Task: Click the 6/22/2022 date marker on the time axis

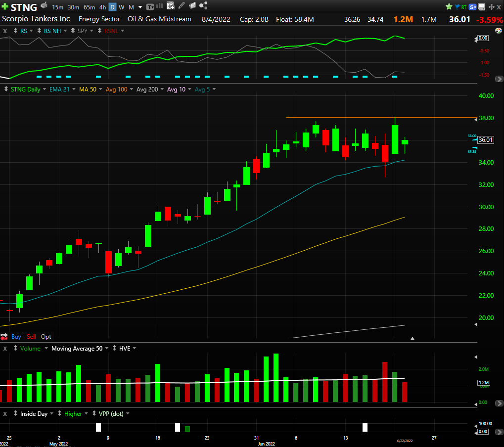Action: click(405, 441)
